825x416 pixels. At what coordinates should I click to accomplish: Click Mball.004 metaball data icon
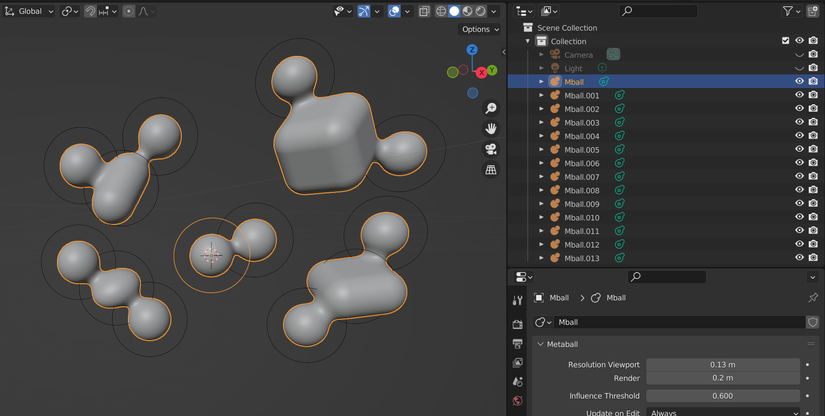[x=620, y=136]
